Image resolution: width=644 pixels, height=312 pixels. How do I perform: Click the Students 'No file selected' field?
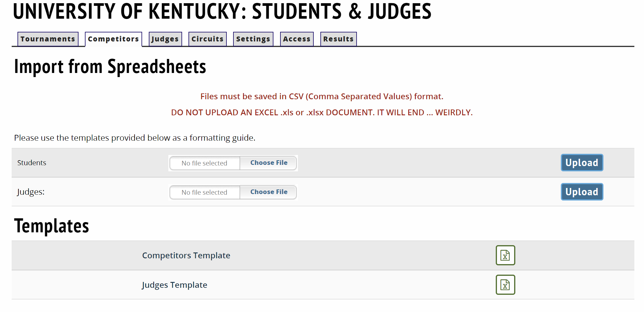(205, 163)
